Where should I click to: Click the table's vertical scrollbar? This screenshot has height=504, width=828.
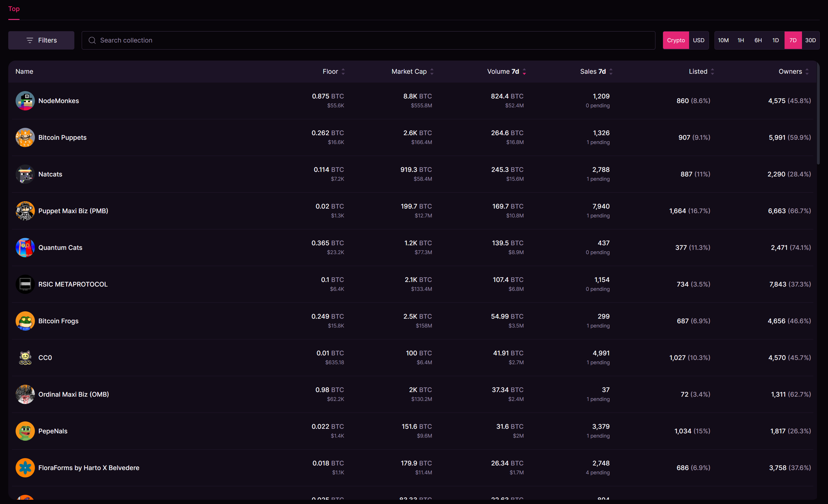point(818,114)
